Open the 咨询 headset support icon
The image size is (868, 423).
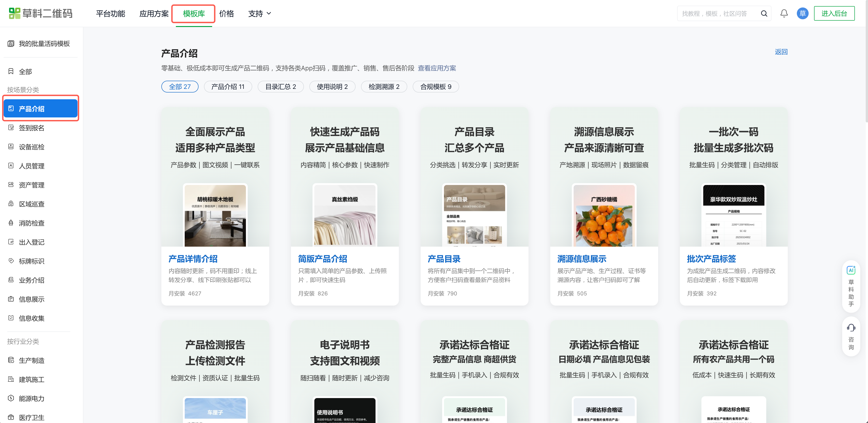tap(851, 328)
